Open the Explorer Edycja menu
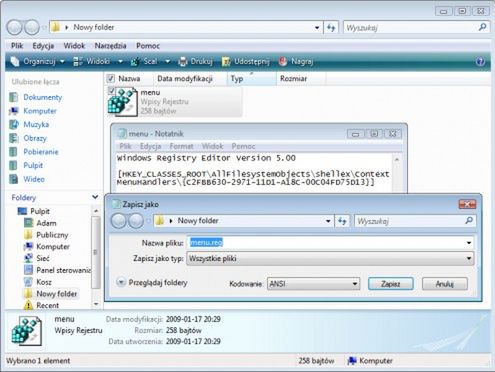Viewport: 495px width, 372px height. point(43,46)
